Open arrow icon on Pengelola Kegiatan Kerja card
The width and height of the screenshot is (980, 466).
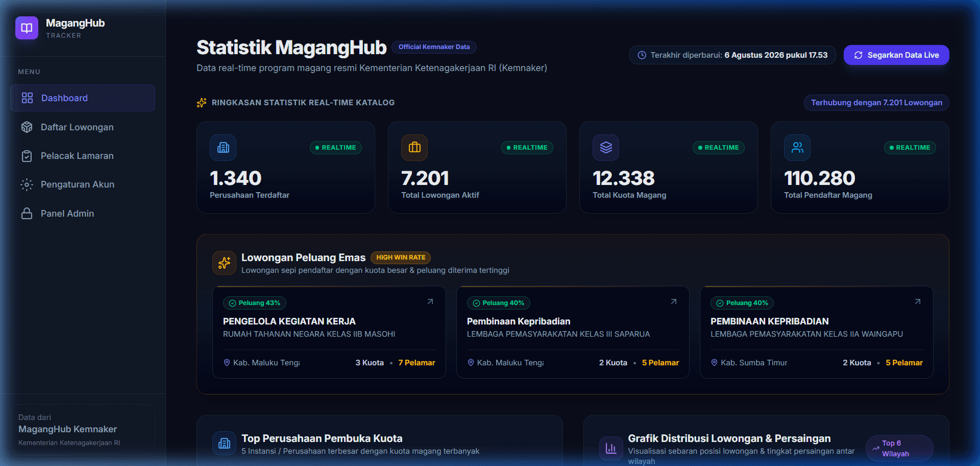(x=430, y=302)
